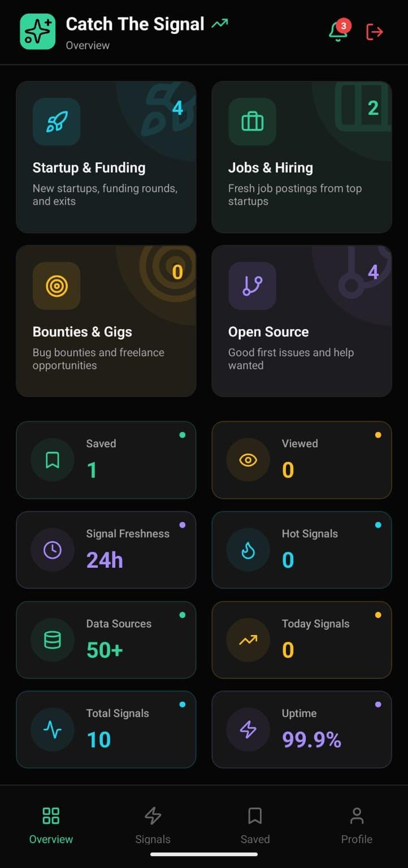Tap the eye icon on the Viewed card

click(x=248, y=460)
